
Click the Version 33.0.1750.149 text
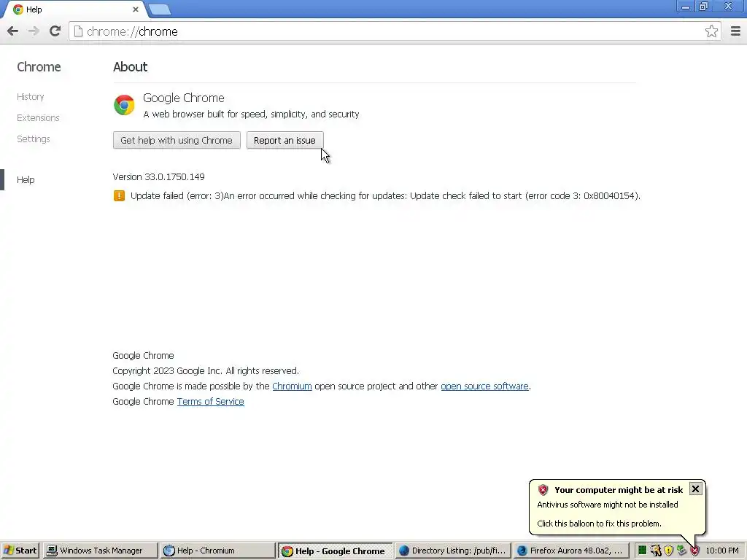(158, 176)
